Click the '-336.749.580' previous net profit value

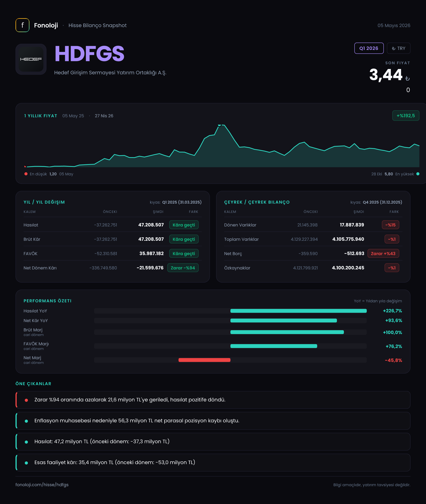[103, 268]
